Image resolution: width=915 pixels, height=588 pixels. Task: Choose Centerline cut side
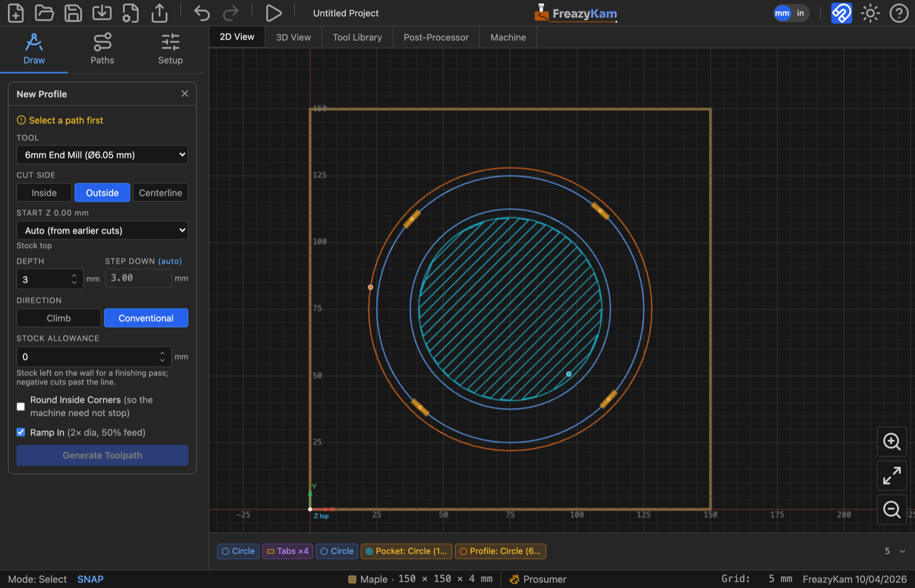[x=160, y=193]
